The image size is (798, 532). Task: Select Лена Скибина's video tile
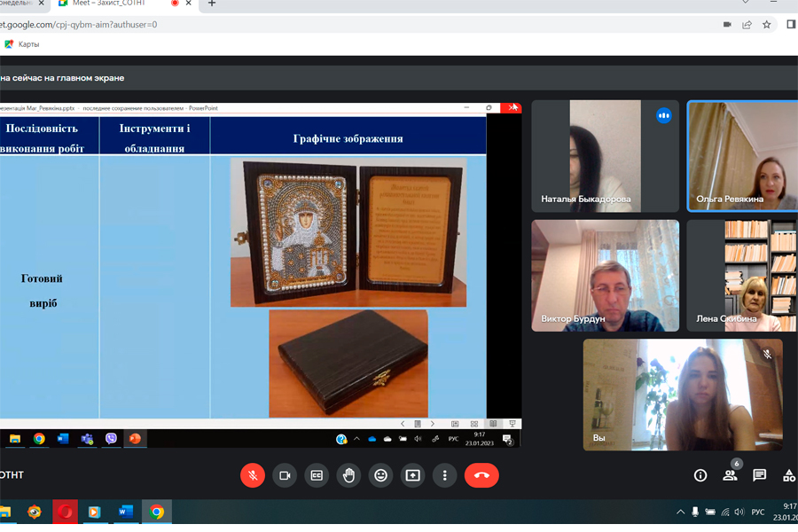click(742, 276)
